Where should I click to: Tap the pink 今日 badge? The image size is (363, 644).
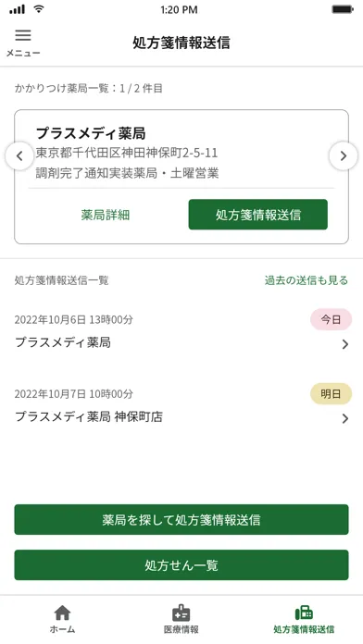coord(331,319)
